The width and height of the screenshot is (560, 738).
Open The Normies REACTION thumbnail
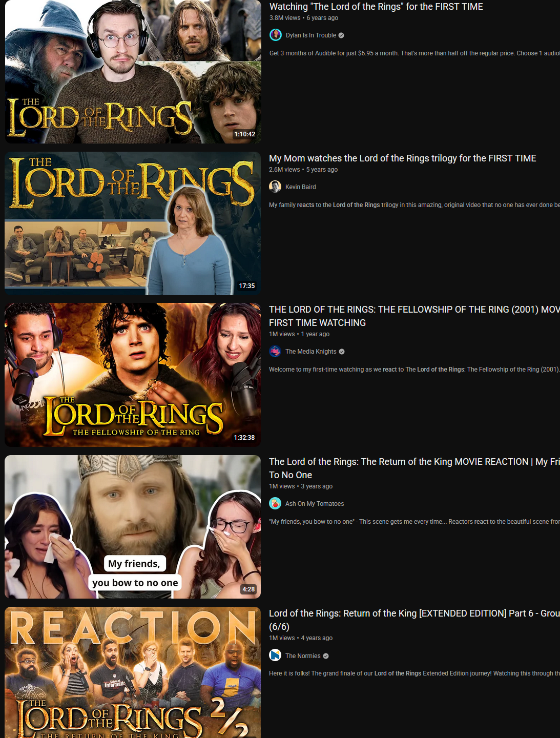click(133, 672)
